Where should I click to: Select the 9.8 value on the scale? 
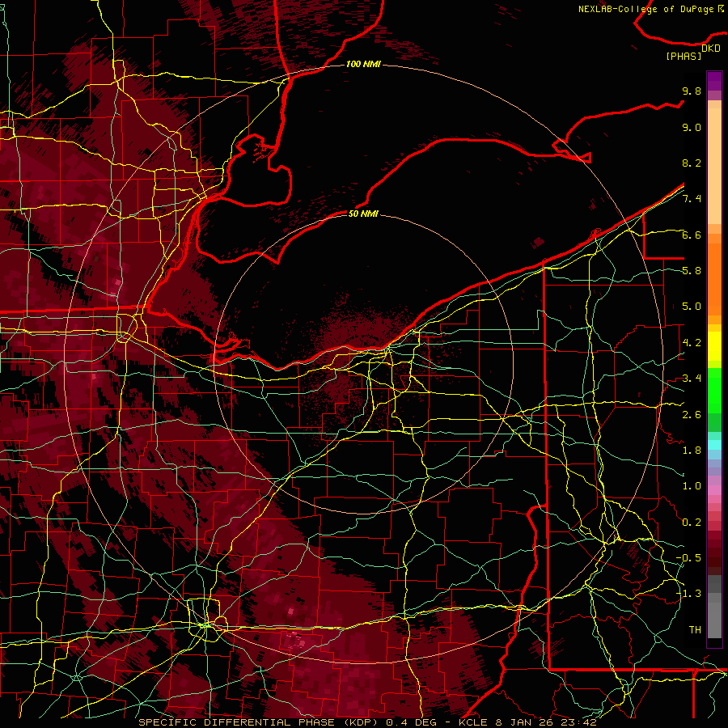click(x=692, y=91)
